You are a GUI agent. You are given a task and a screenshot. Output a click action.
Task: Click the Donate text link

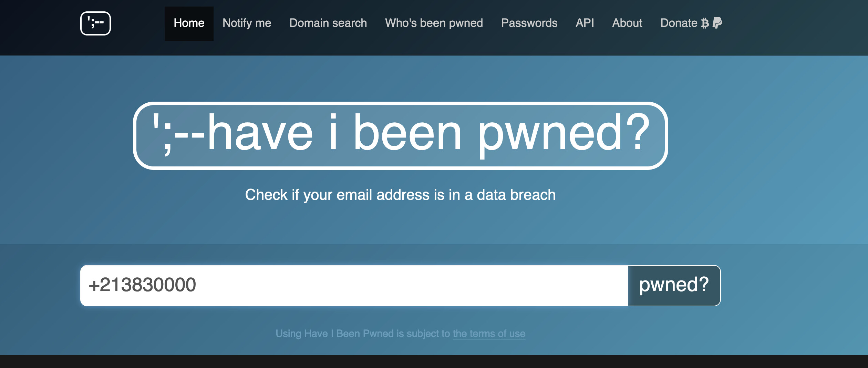pyautogui.click(x=679, y=23)
